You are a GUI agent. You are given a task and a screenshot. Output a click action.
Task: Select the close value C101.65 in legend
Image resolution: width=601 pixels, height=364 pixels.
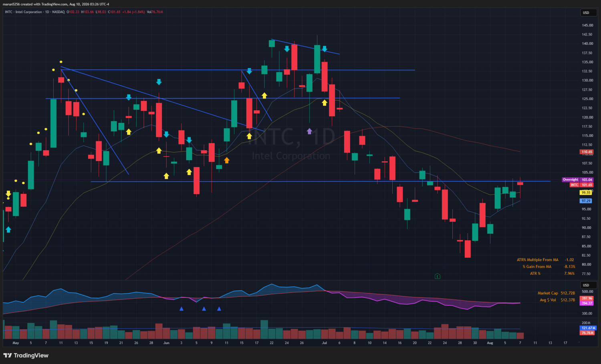114,12
